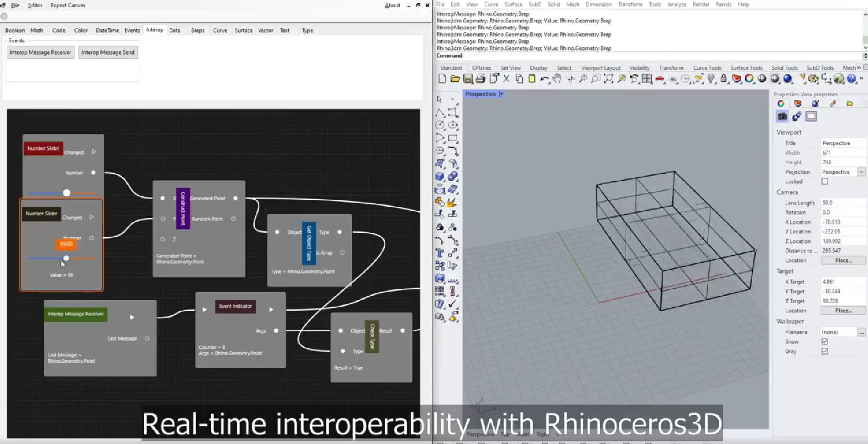Select the Rectangle tool in Rhino sidebar
Image resolution: width=868 pixels, height=444 pixels.
tap(453, 138)
